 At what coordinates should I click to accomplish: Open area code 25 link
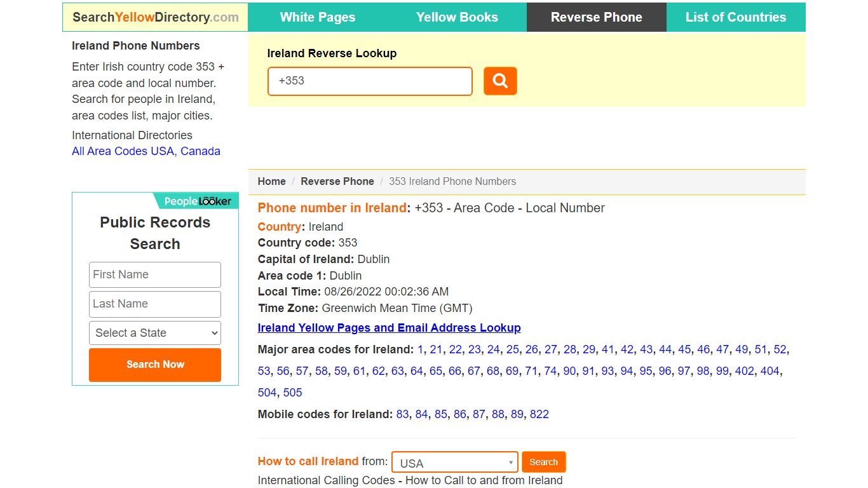[x=512, y=349]
